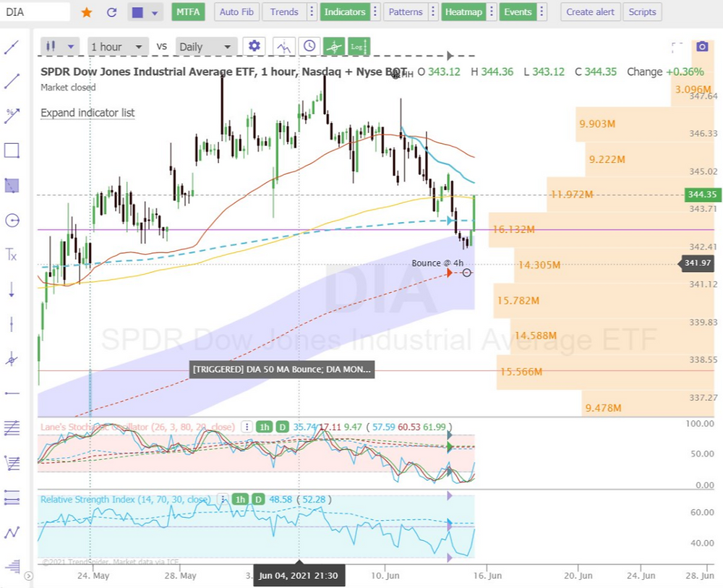Viewport: 723px width, 588px height.
Task: Open Patterns options three-dot menu
Action: pyautogui.click(x=433, y=12)
